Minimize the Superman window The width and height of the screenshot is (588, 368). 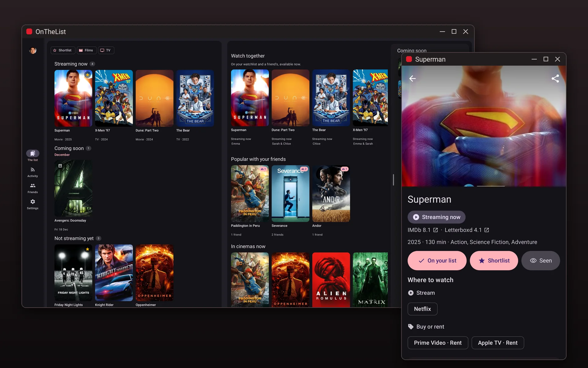click(534, 59)
